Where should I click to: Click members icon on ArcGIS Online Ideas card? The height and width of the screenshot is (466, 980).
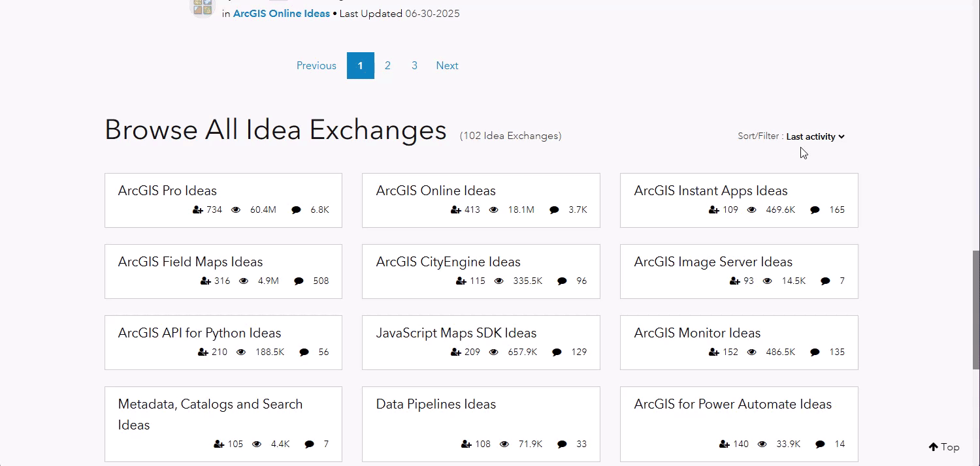(456, 210)
